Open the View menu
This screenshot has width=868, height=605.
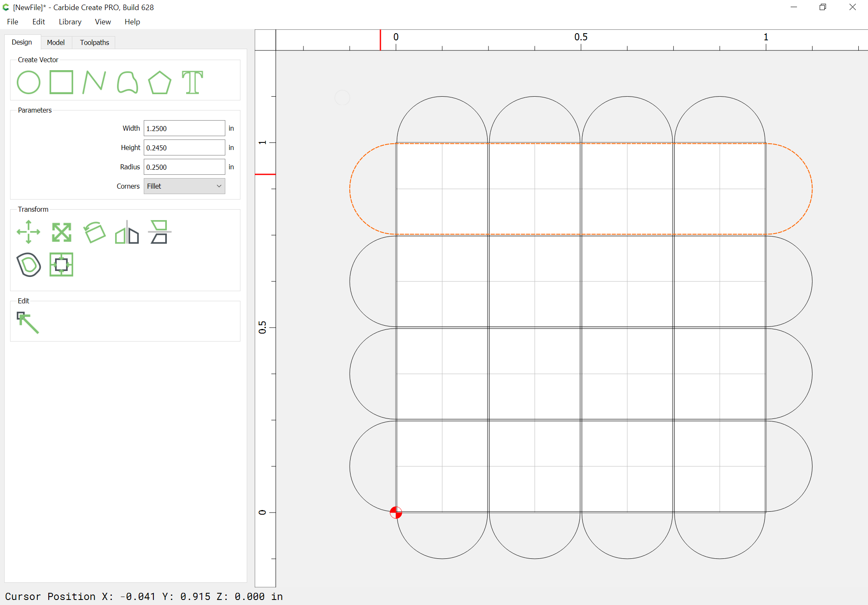point(103,22)
